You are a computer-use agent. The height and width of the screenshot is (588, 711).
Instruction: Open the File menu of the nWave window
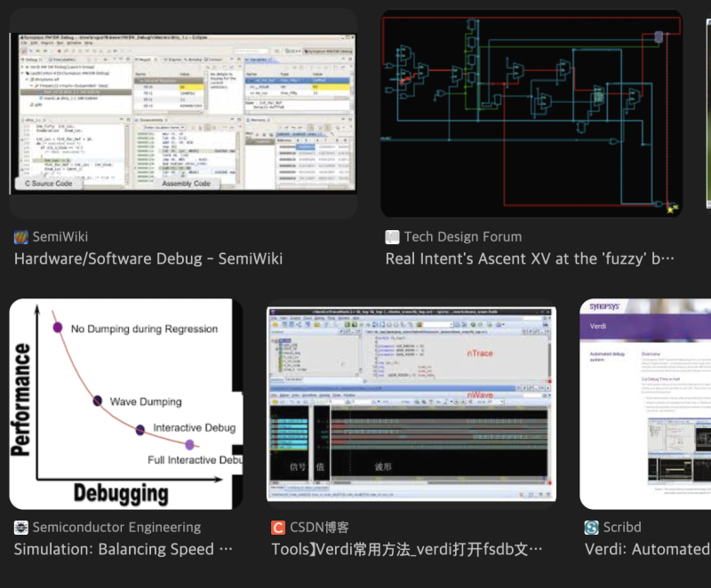273,393
